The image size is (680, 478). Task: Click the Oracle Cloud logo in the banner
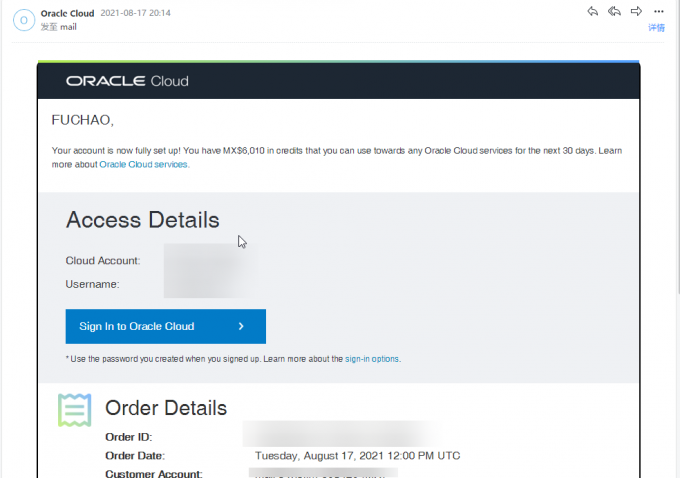(x=127, y=81)
